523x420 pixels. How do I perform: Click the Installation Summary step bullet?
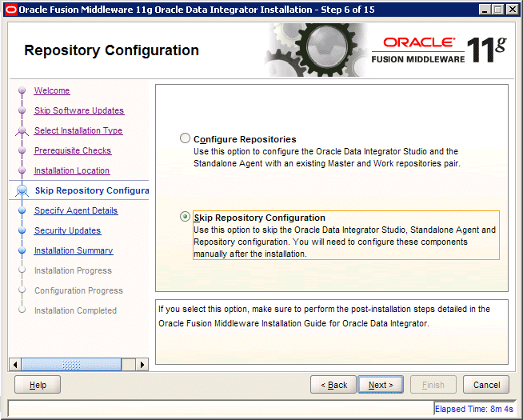(22, 250)
